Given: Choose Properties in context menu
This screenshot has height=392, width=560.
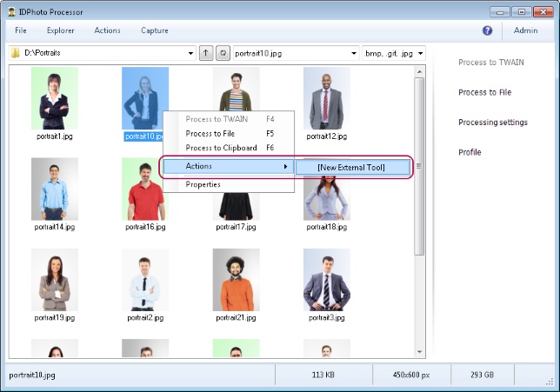Looking at the screenshot, I should (x=229, y=184).
